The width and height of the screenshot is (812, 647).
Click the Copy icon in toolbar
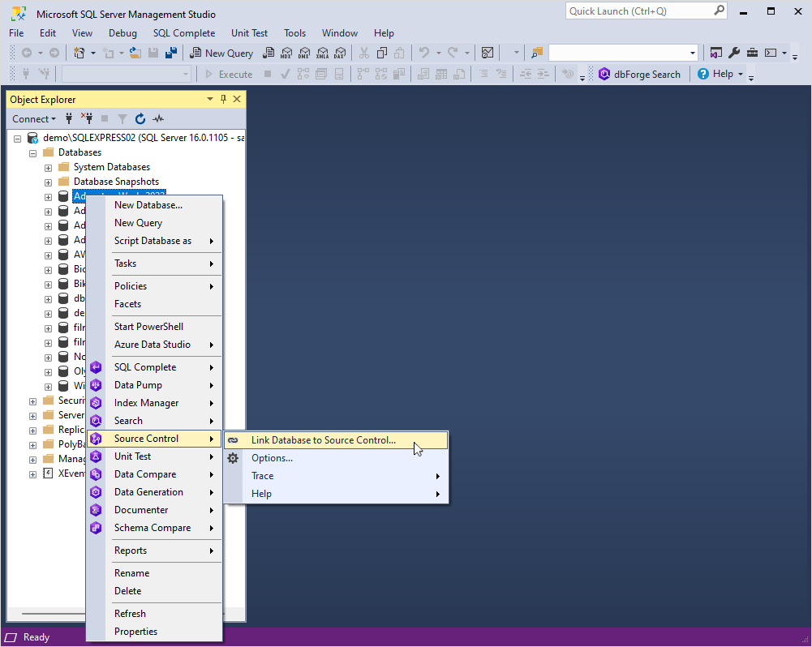(381, 53)
